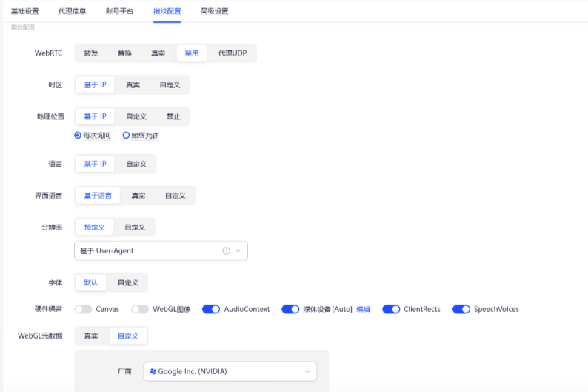Switch to the 基础设置 tab
The image size is (588, 392).
tap(24, 11)
